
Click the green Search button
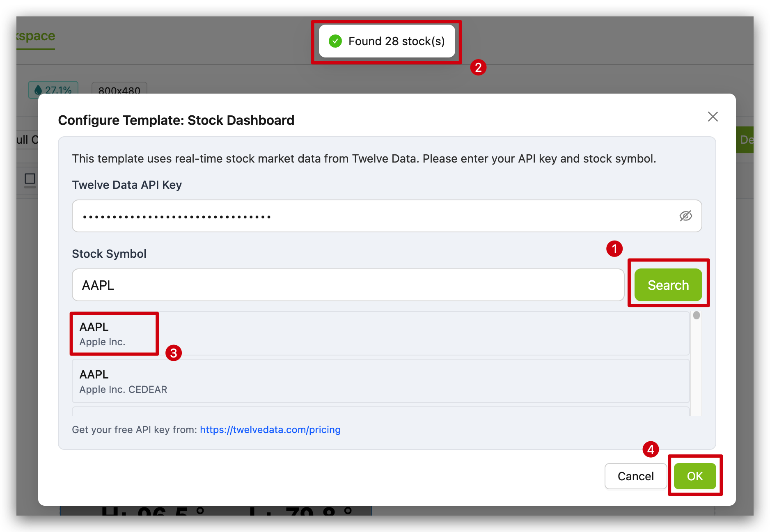668,285
